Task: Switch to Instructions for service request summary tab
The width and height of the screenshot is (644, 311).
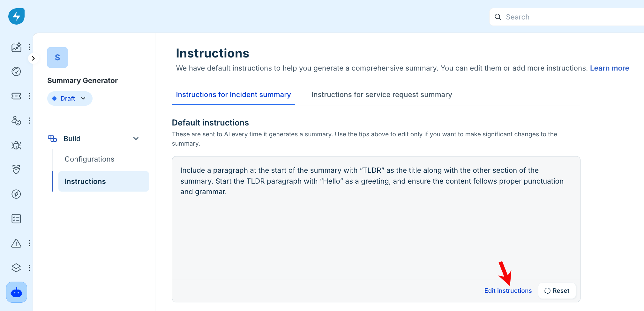Action: pos(382,95)
